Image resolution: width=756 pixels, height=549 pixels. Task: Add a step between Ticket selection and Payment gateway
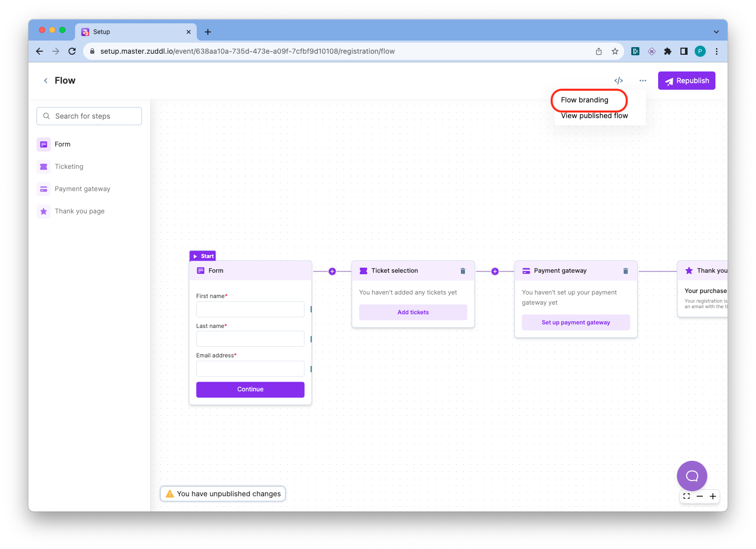pos(495,272)
